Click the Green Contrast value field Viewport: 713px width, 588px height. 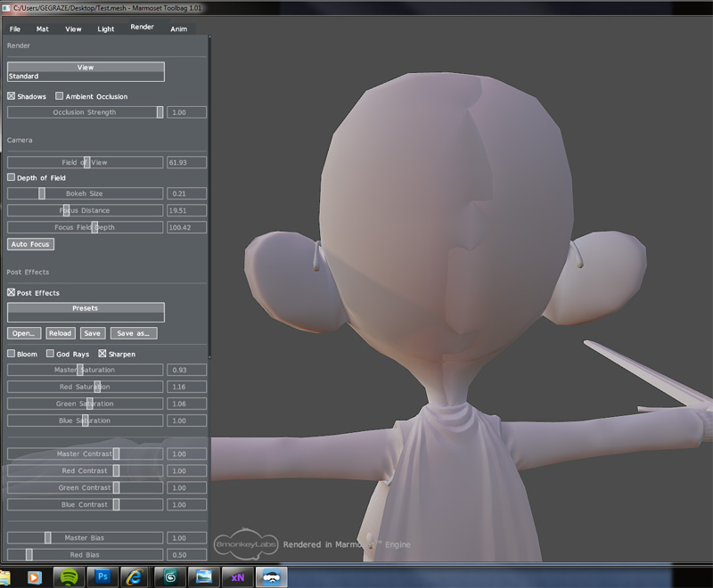pyautogui.click(x=186, y=487)
